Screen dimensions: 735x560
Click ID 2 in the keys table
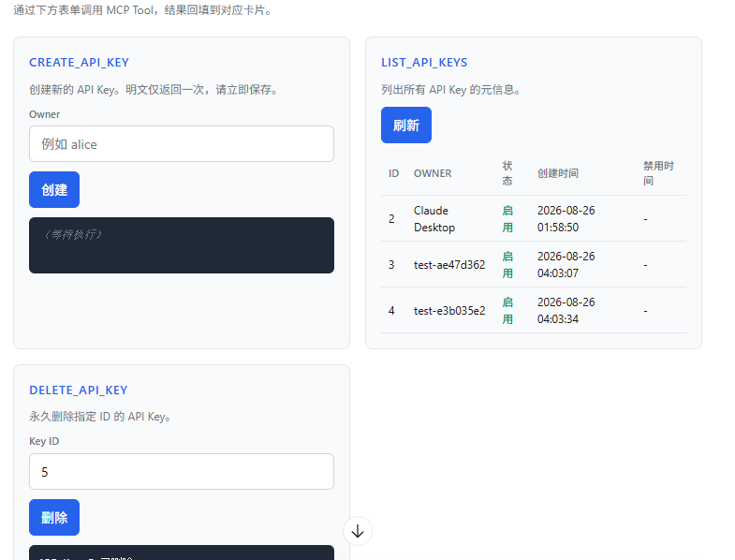coord(391,219)
